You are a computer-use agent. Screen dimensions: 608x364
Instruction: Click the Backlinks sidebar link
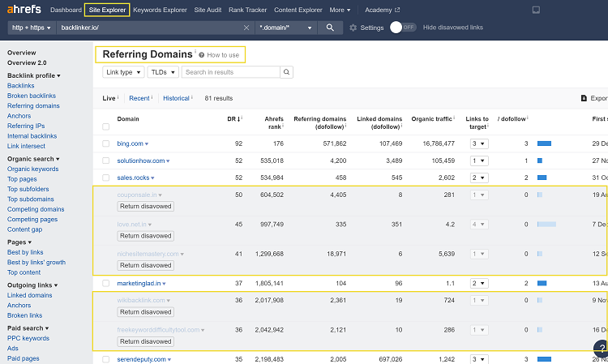20,86
